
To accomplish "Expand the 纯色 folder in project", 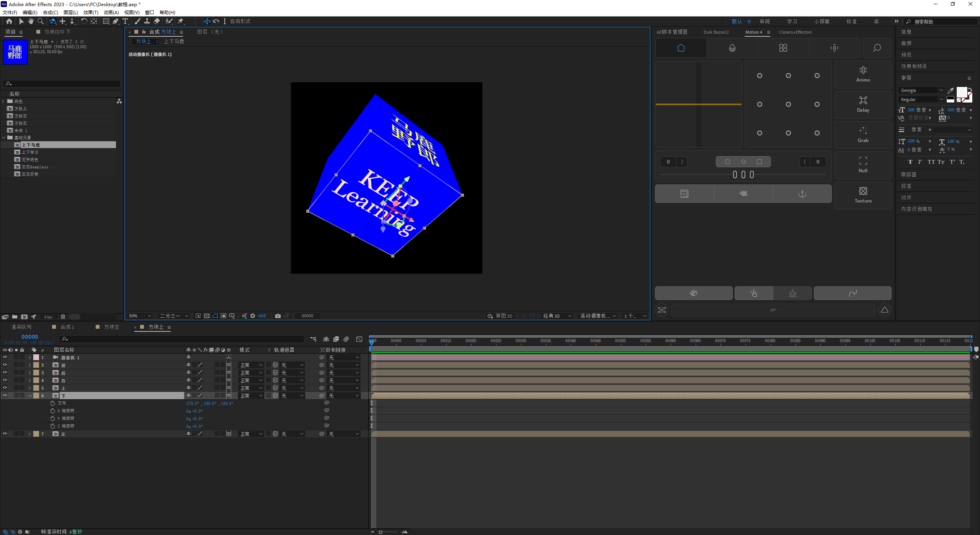I will 3,101.
